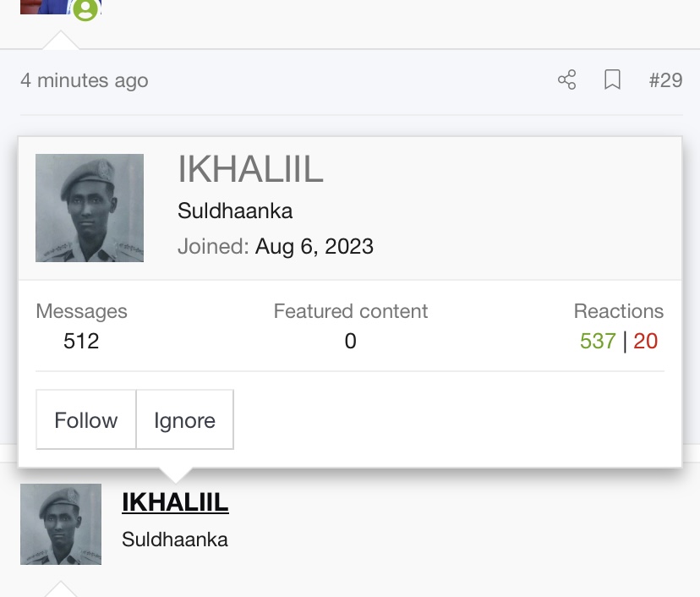This screenshot has height=597, width=700.
Task: Click the Suldhaanka title under the popup name
Action: click(x=235, y=211)
